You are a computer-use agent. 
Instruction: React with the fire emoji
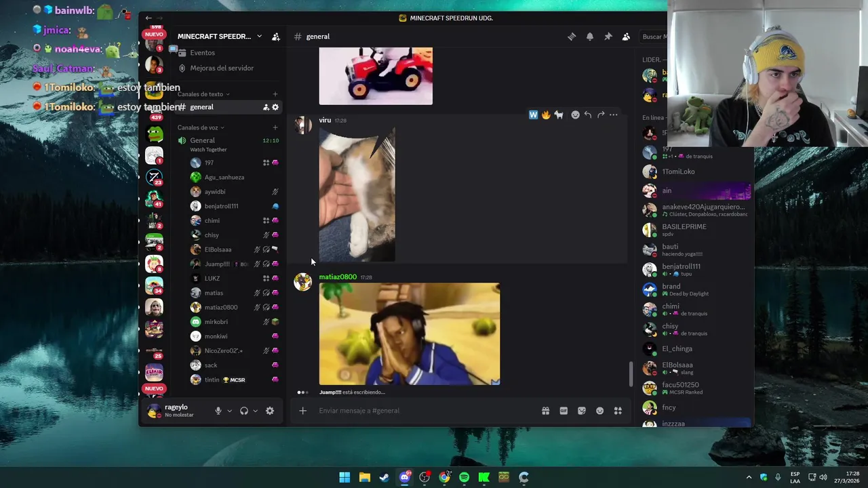tap(546, 115)
